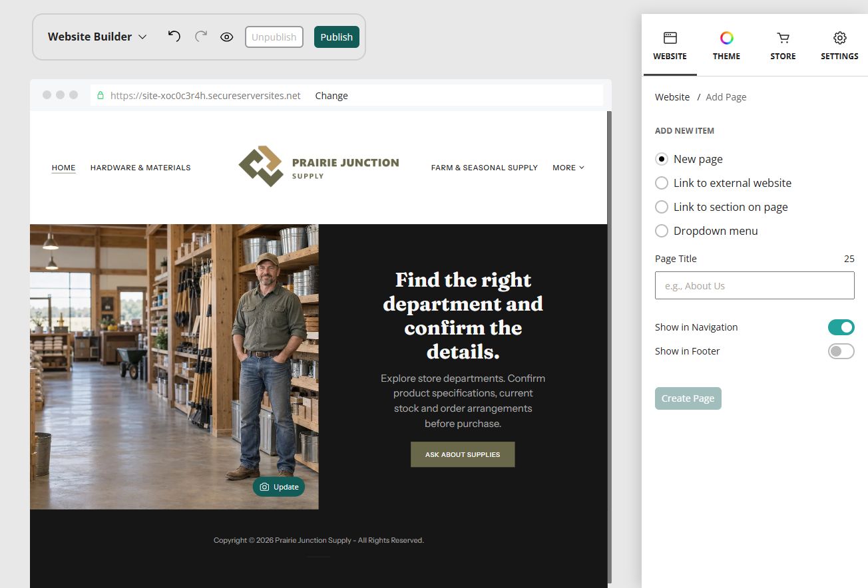Viewport: 868px width, 588px height.
Task: Click the Page Title input field
Action: [x=755, y=285]
